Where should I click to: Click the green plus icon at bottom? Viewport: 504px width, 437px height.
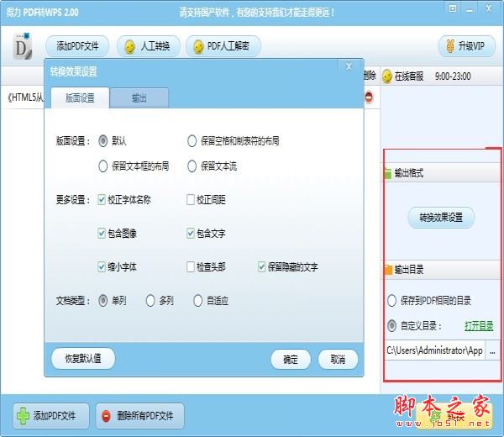(x=23, y=416)
